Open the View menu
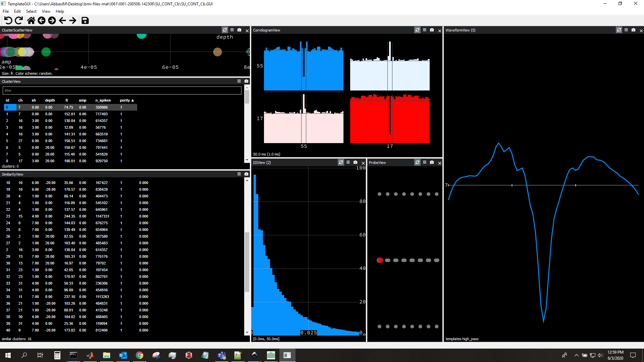The height and width of the screenshot is (362, 644). click(46, 11)
